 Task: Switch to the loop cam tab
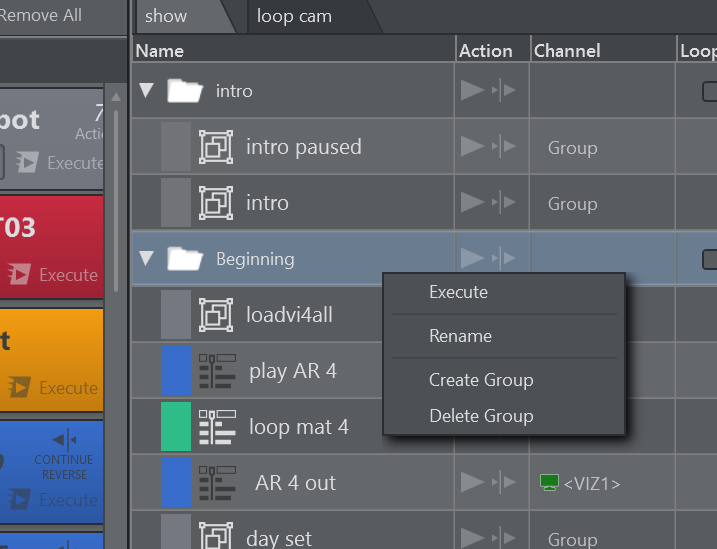[294, 16]
